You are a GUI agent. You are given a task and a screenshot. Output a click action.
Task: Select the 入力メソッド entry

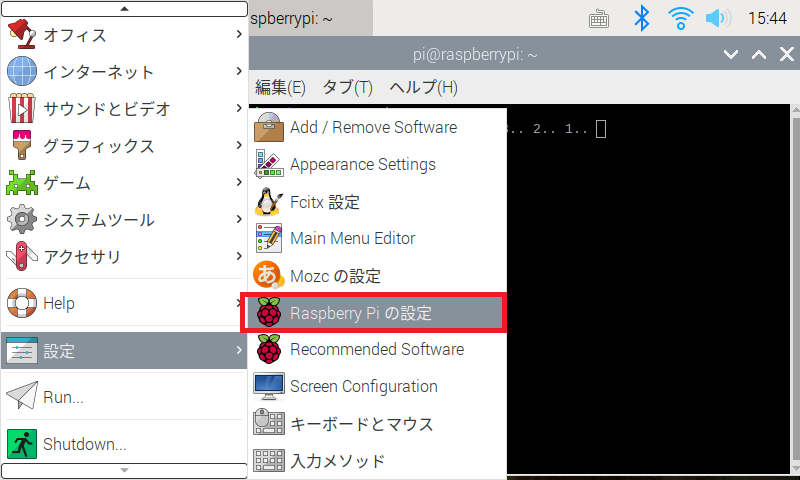pos(378,461)
